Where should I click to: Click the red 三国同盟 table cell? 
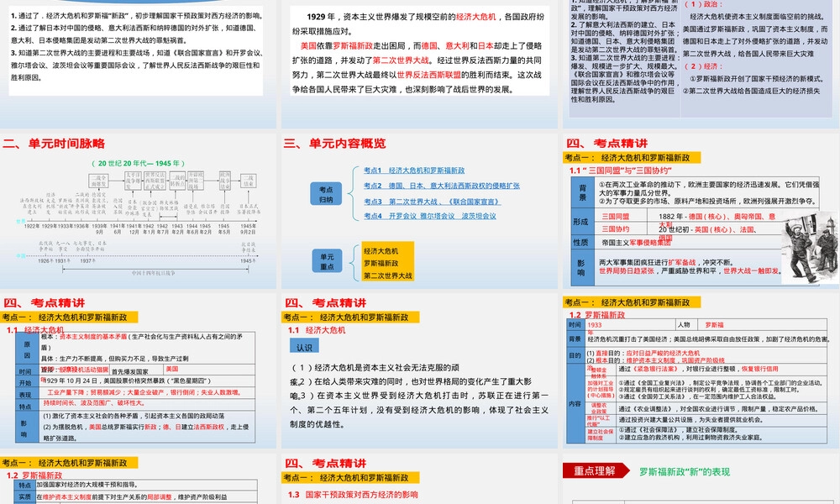[616, 217]
